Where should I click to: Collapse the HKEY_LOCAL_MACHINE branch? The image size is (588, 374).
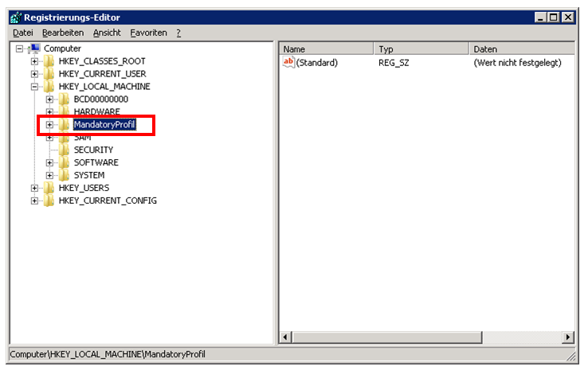34,87
